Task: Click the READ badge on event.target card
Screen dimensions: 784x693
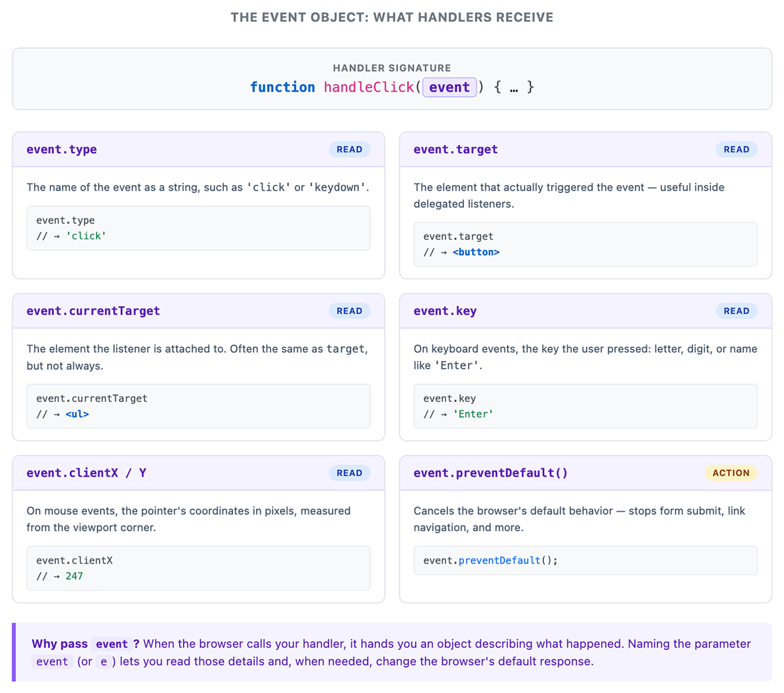Action: coord(736,149)
